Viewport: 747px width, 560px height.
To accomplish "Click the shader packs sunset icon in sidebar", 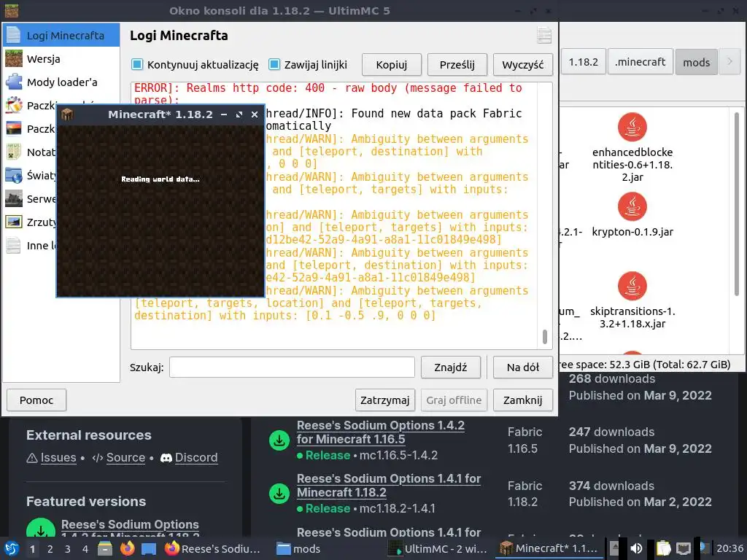I will [14, 128].
